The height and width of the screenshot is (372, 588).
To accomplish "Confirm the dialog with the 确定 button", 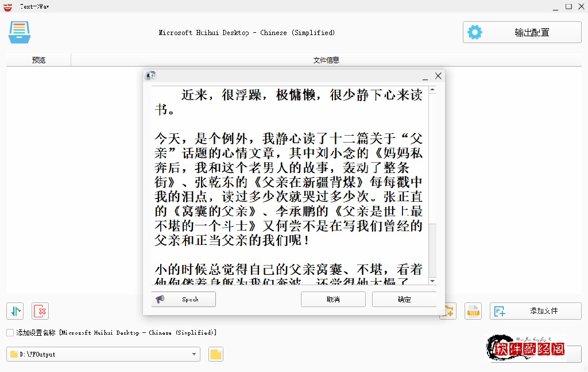I will [404, 299].
